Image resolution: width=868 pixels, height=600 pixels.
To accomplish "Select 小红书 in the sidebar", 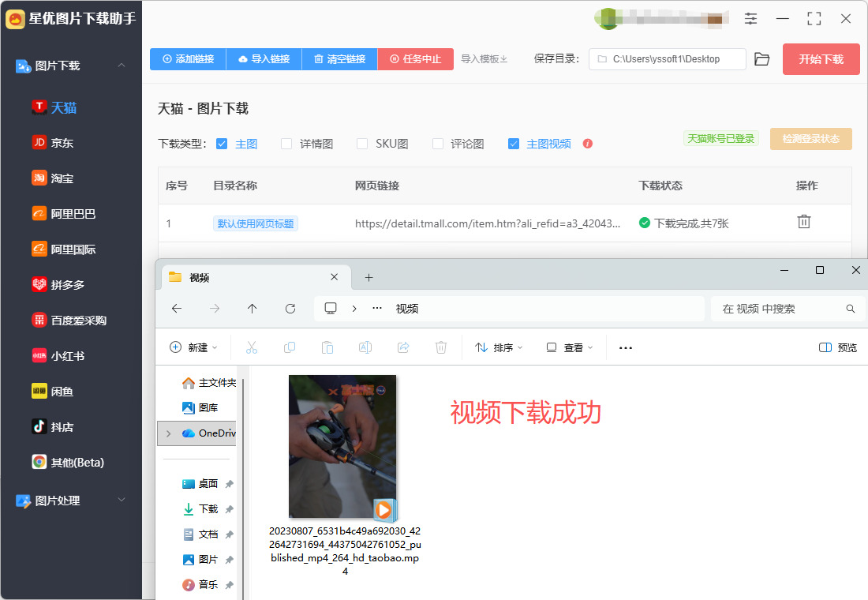I will pyautogui.click(x=58, y=356).
